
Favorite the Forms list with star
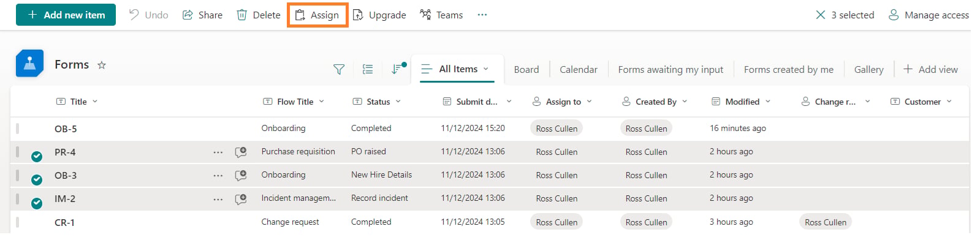point(102,65)
